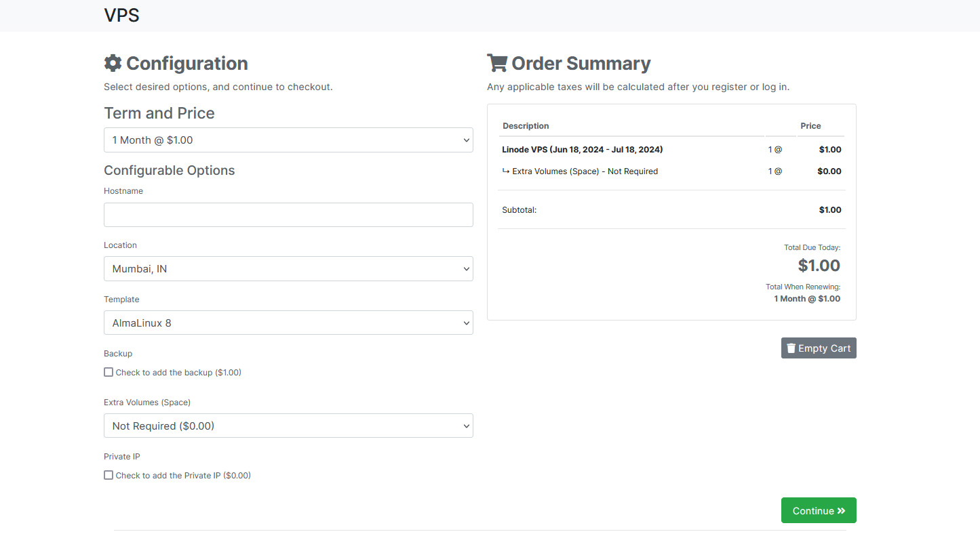Screen dimensions: 980x536
Task: Click the 'Configurable Options' heading
Action: click(170, 171)
